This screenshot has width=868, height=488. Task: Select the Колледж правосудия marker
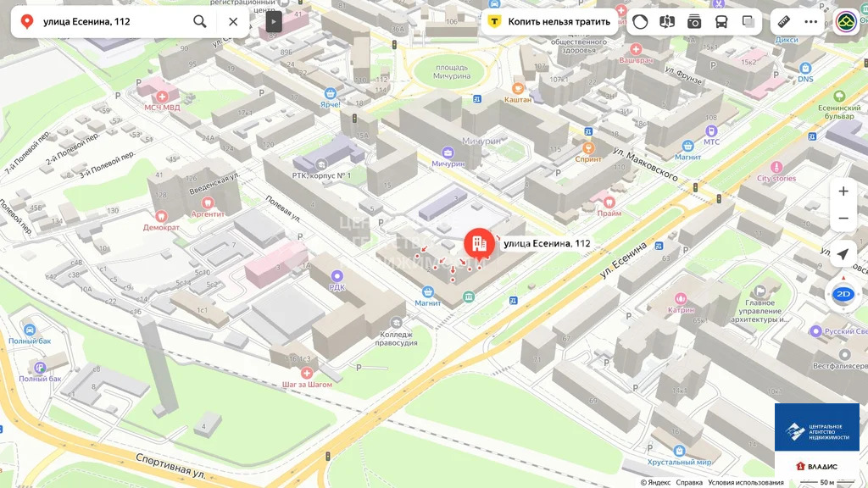pos(397,323)
